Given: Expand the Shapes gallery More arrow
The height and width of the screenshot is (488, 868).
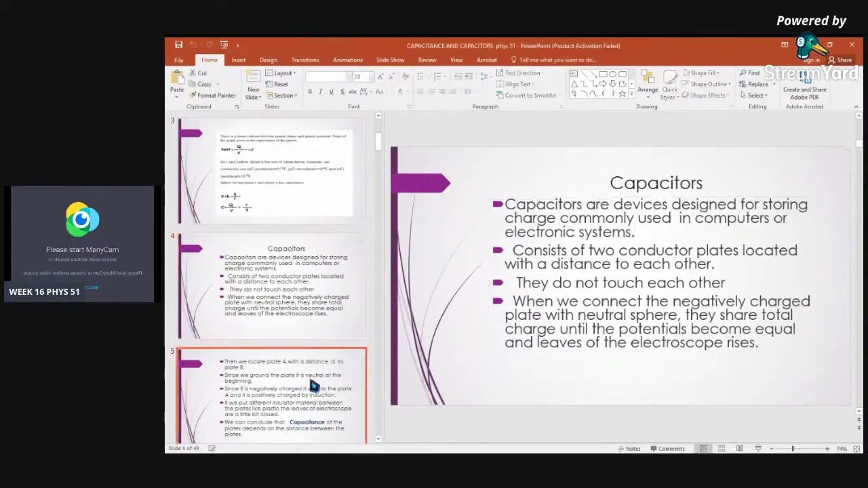Looking at the screenshot, I should [x=632, y=94].
